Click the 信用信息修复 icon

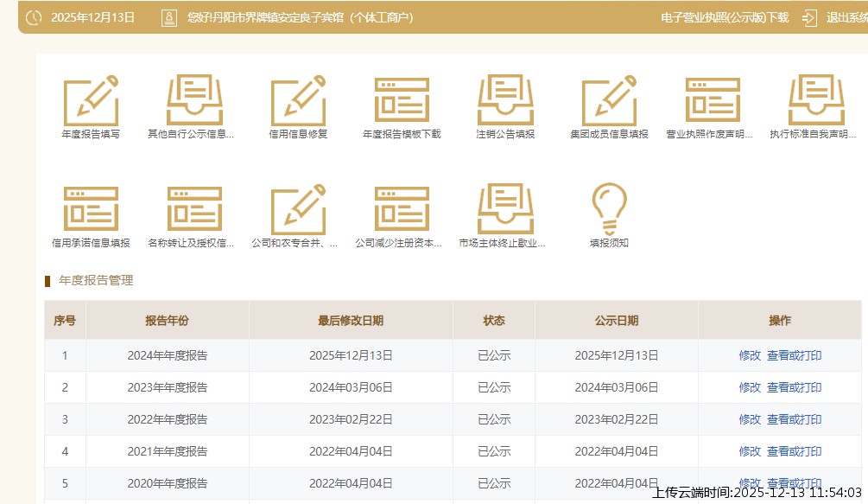(x=298, y=101)
